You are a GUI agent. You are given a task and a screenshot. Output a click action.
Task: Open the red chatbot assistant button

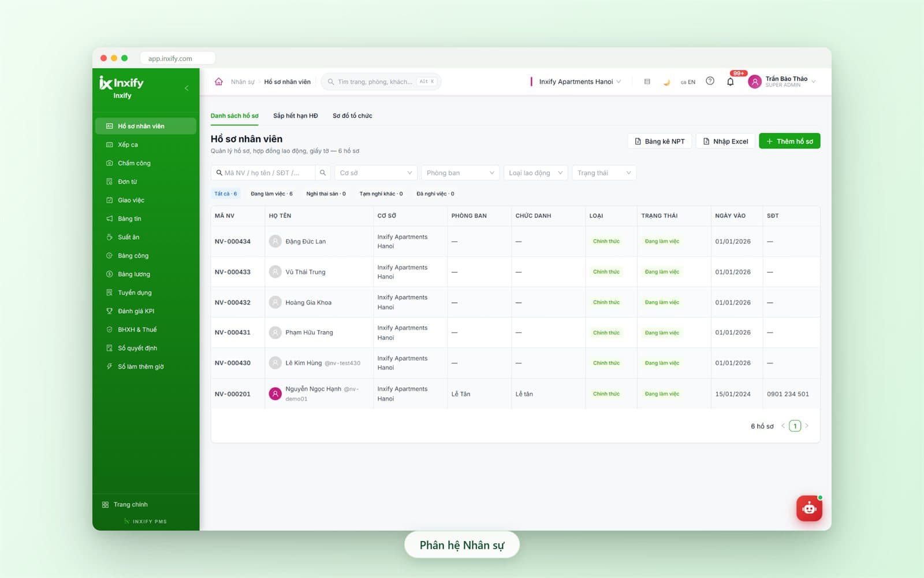(x=809, y=509)
